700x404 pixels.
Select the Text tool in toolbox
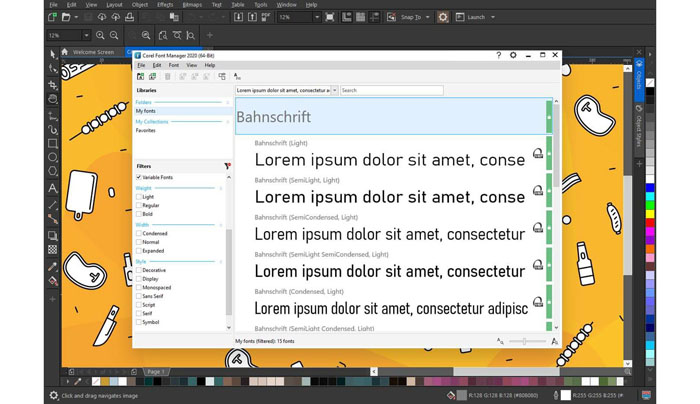coord(53,188)
